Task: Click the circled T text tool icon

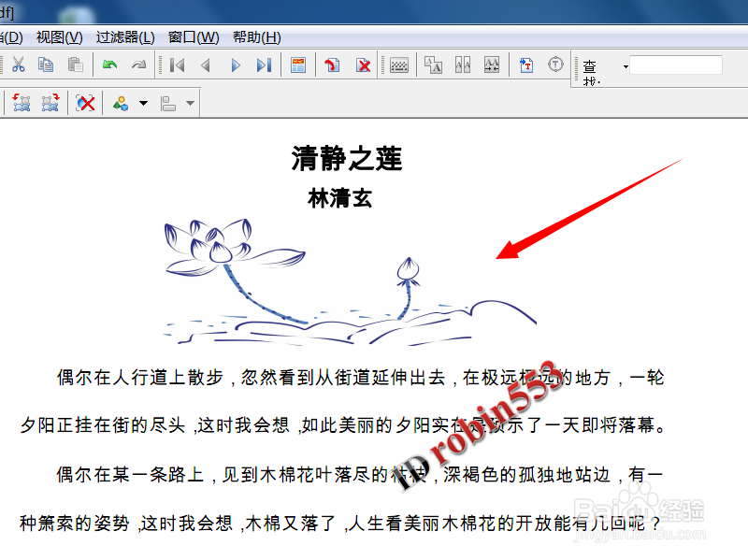Action: pos(555,65)
